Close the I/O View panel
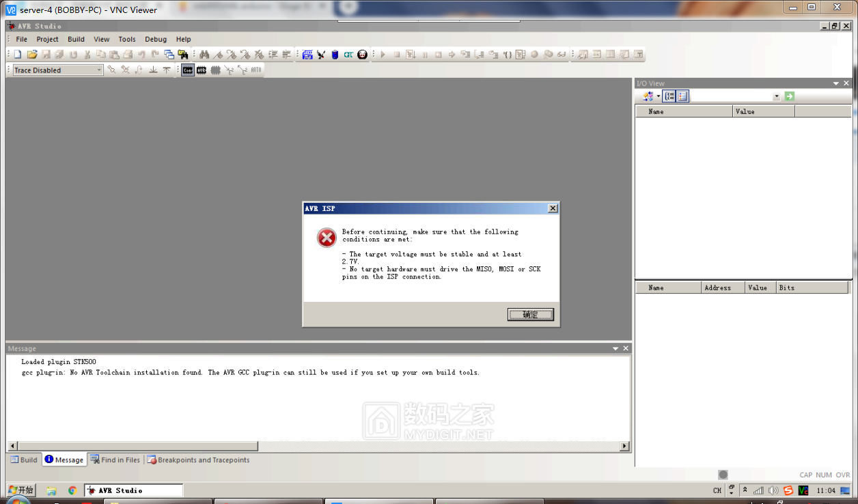This screenshot has height=504, width=858. [x=847, y=83]
